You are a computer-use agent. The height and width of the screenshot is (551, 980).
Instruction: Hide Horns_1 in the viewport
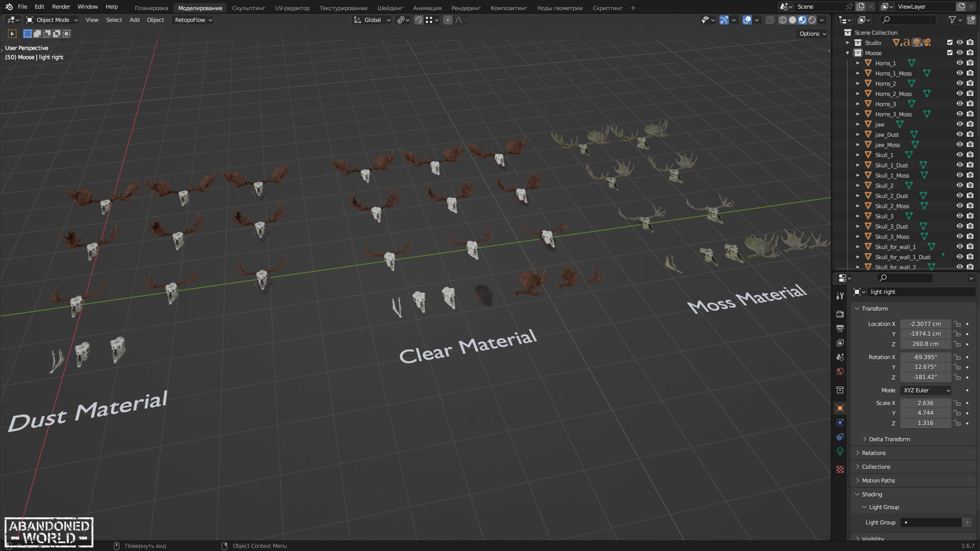click(x=960, y=63)
